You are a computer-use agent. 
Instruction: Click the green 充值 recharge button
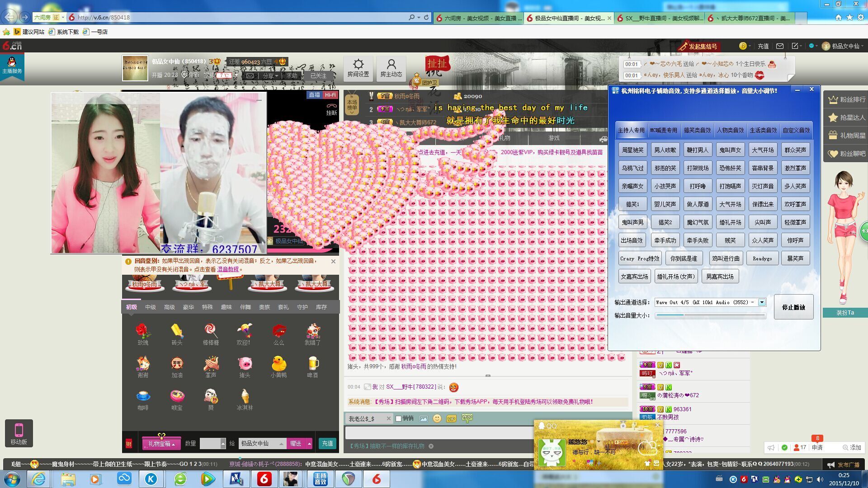pos(327,444)
